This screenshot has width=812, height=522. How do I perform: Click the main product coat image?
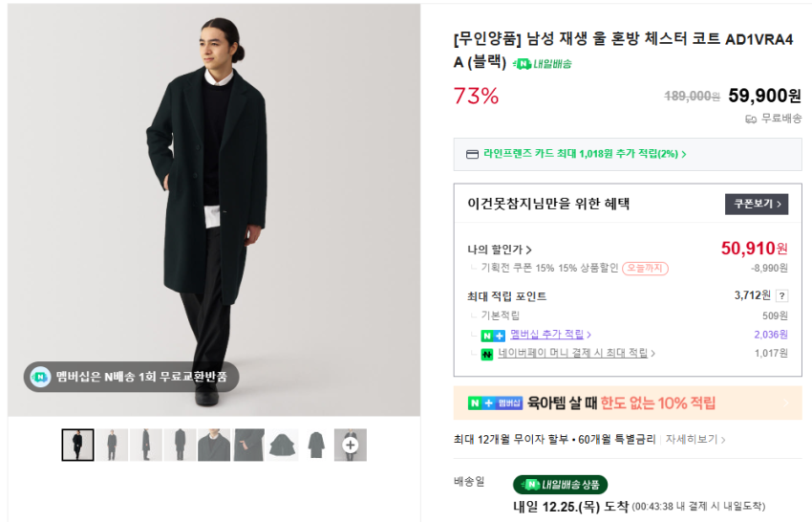[214, 210]
